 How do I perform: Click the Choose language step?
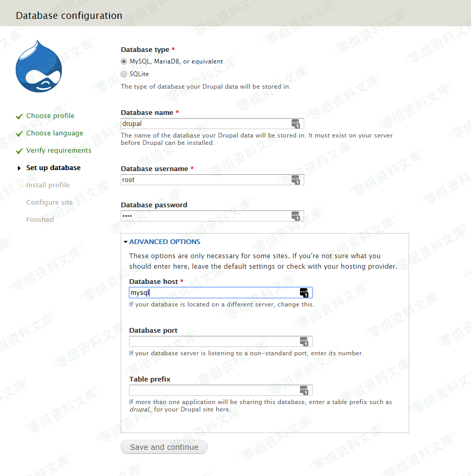tap(55, 133)
